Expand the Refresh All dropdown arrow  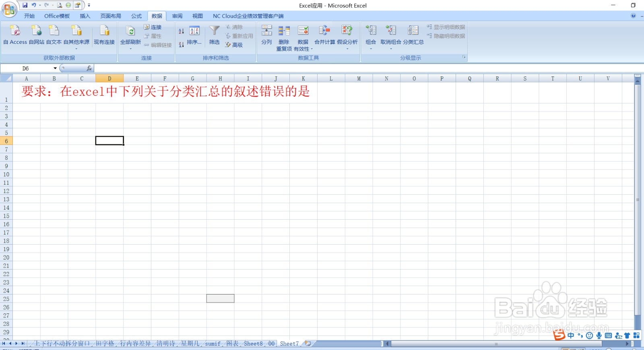point(130,49)
